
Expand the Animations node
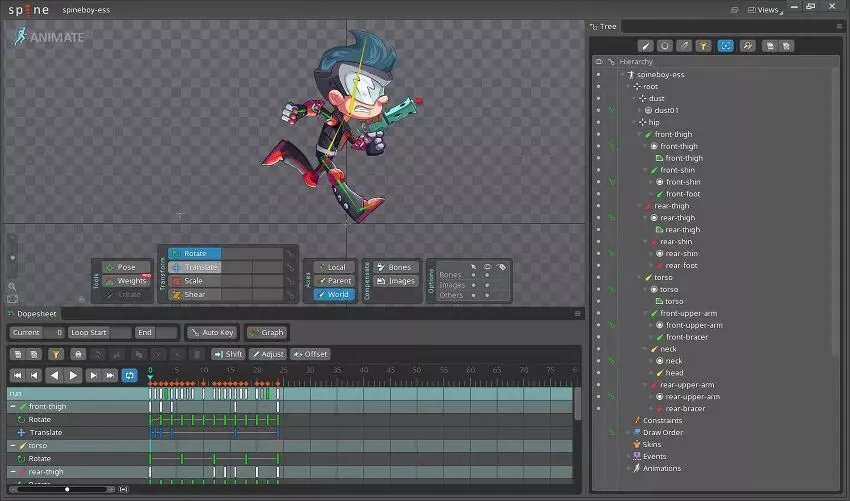click(628, 468)
